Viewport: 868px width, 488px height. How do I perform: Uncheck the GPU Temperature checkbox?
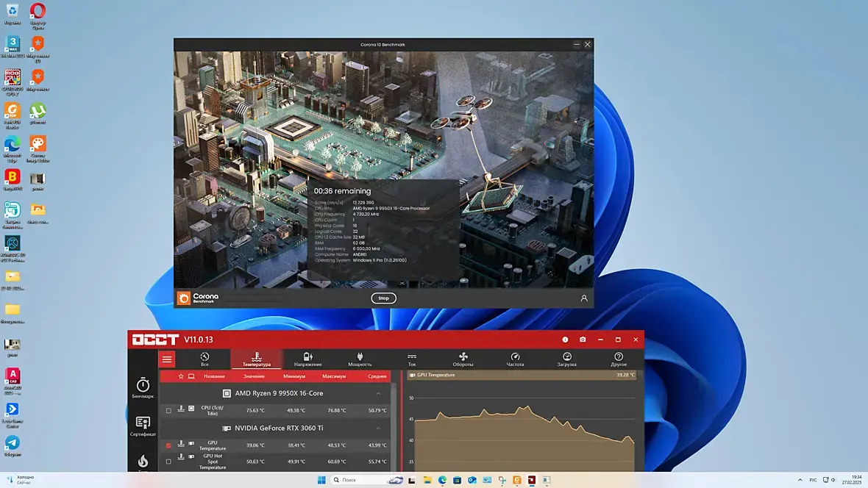[168, 445]
